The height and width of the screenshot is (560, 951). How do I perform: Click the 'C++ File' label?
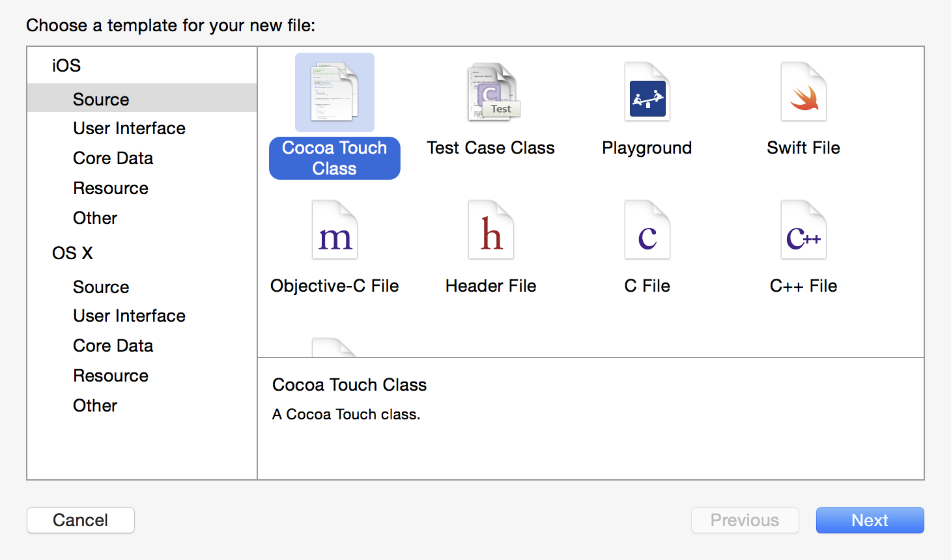tap(804, 286)
